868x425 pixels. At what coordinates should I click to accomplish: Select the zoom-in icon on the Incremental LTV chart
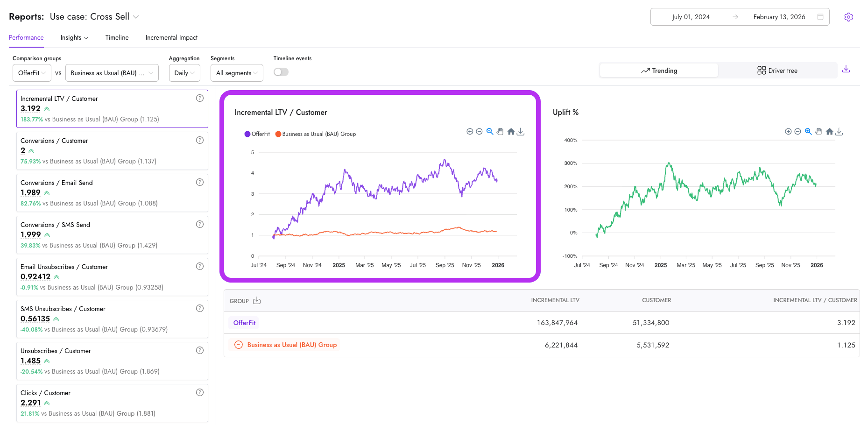tap(470, 131)
